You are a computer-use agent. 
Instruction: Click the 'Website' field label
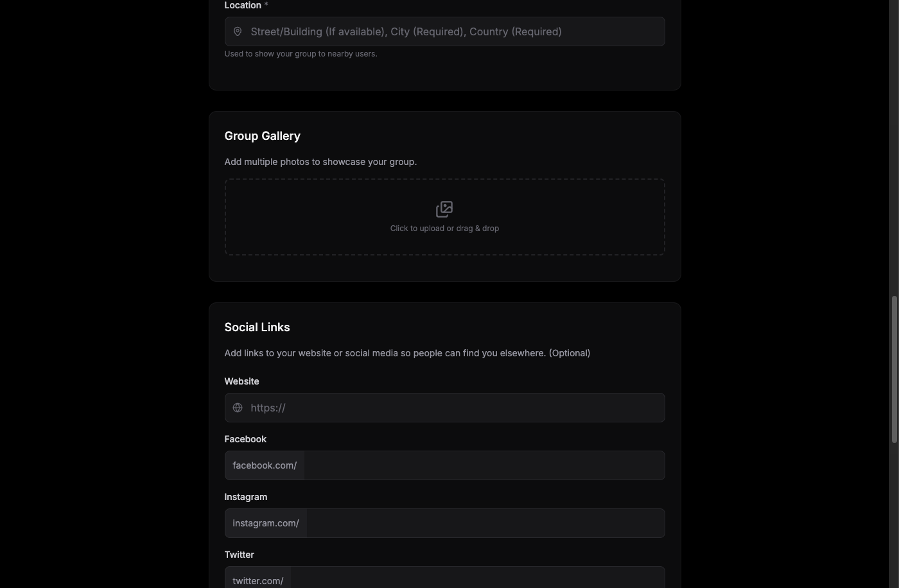click(x=241, y=381)
